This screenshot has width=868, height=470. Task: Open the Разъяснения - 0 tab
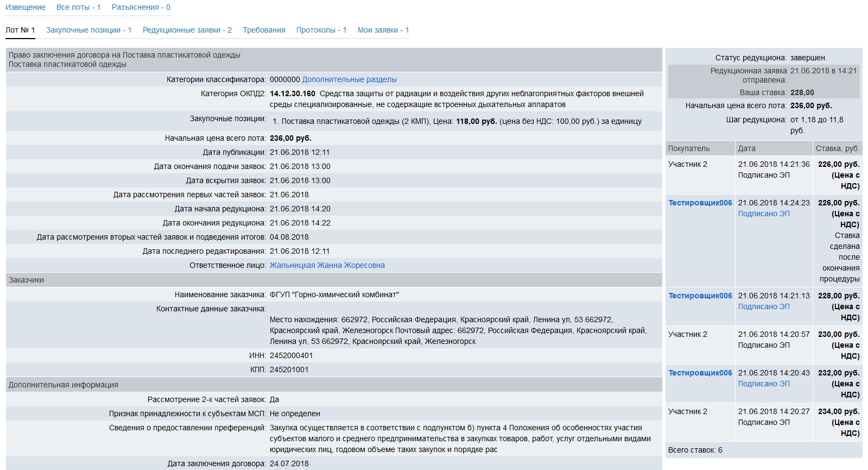[141, 7]
